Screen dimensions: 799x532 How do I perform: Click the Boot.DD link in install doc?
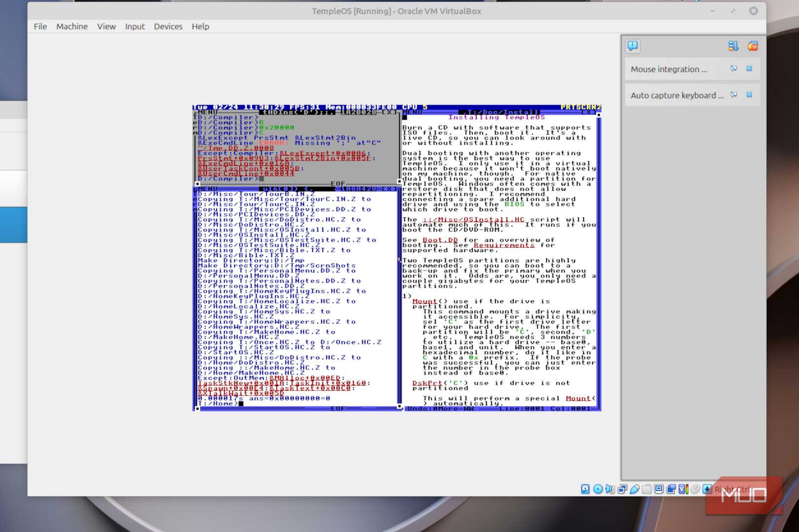click(440, 240)
